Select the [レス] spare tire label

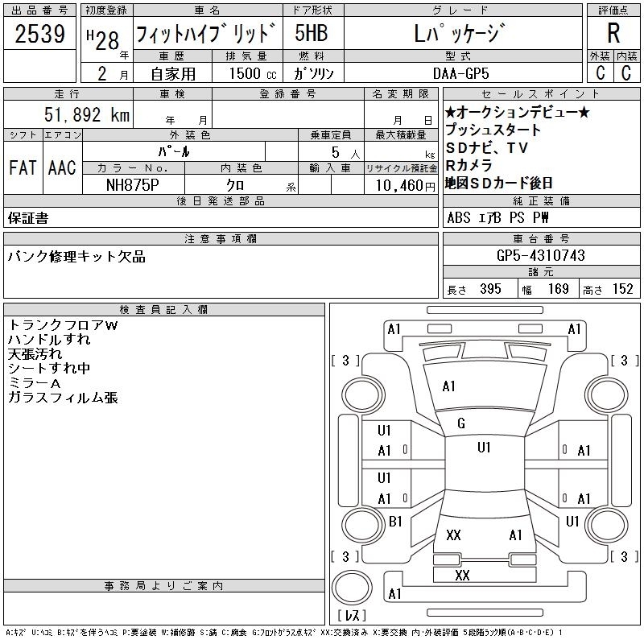352,615
